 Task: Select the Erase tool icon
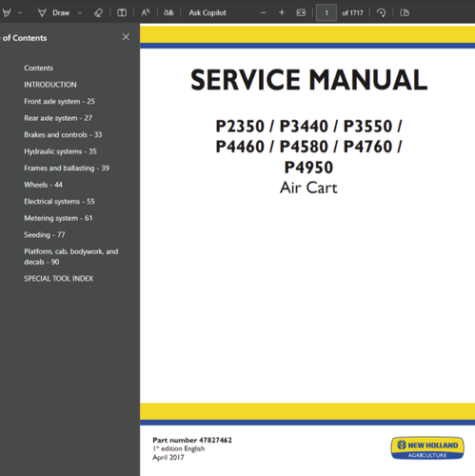[x=99, y=12]
